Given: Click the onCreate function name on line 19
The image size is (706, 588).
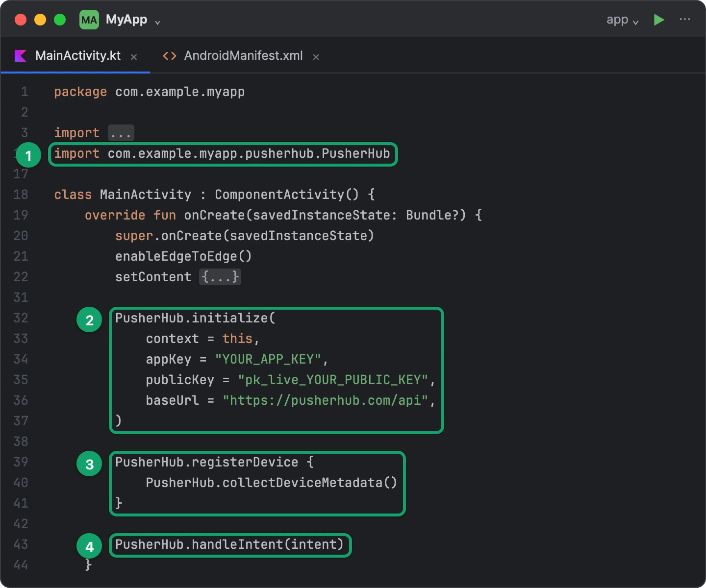Looking at the screenshot, I should [214, 215].
